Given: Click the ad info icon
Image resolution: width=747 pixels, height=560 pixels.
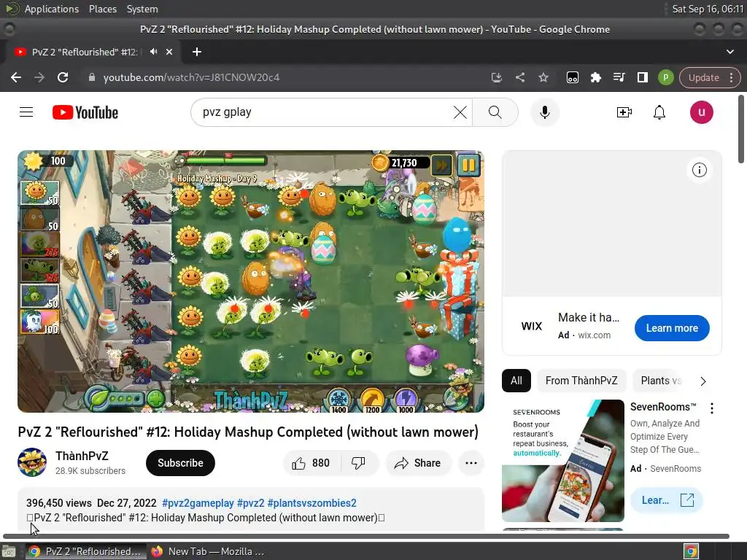Looking at the screenshot, I should [x=700, y=170].
